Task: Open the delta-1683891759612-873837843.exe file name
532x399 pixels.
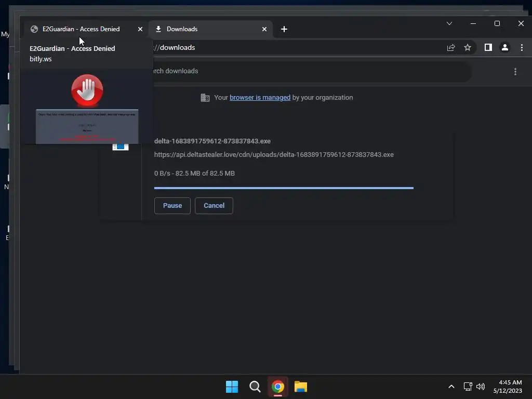Action: click(x=212, y=141)
